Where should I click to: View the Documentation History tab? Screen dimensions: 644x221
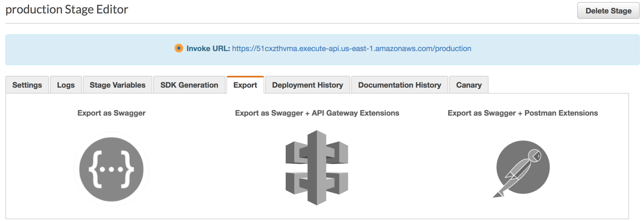coord(400,85)
